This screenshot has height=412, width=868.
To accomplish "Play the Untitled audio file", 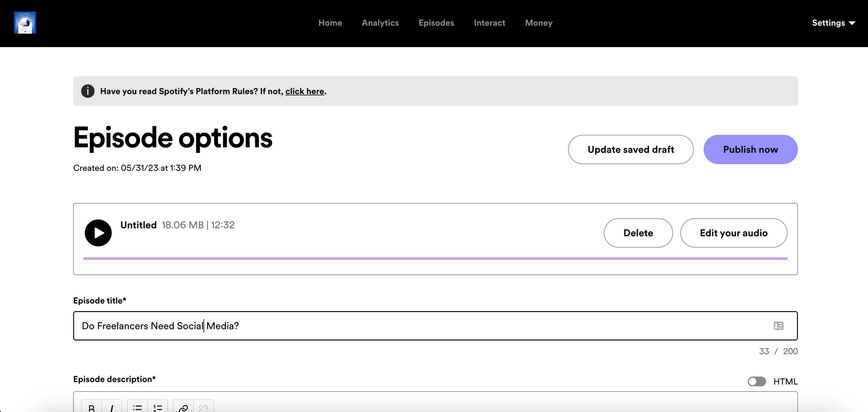I will [x=98, y=233].
